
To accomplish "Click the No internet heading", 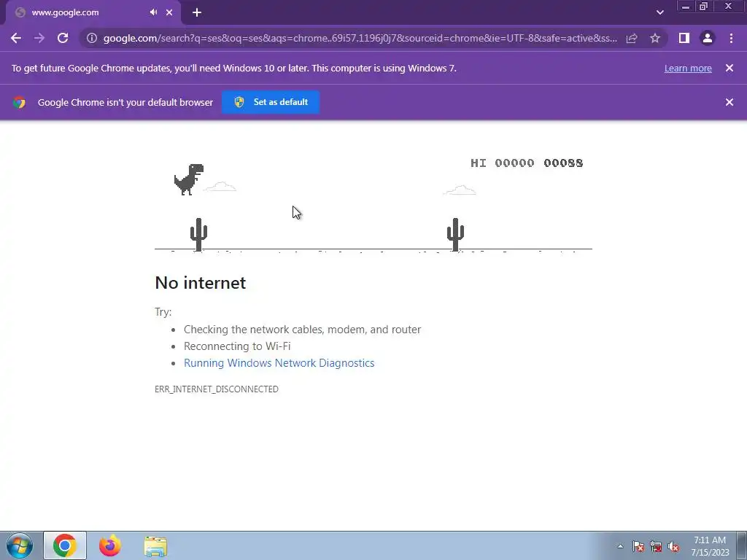I will point(201,283).
